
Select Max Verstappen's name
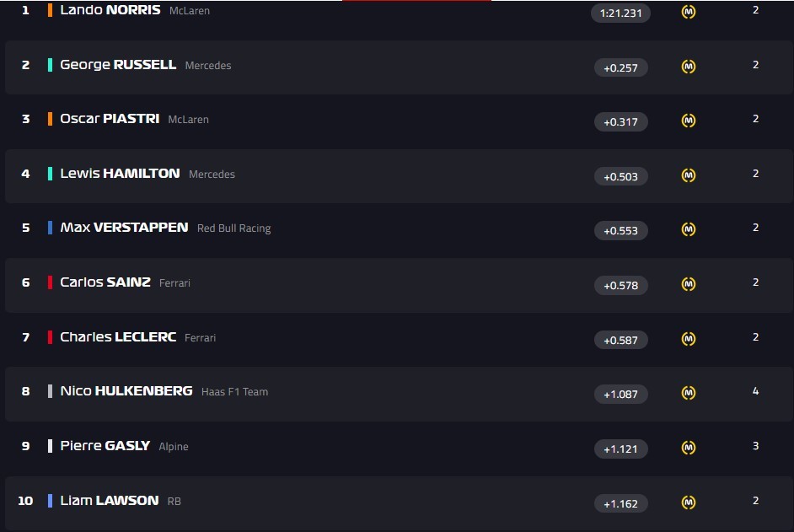[124, 228]
